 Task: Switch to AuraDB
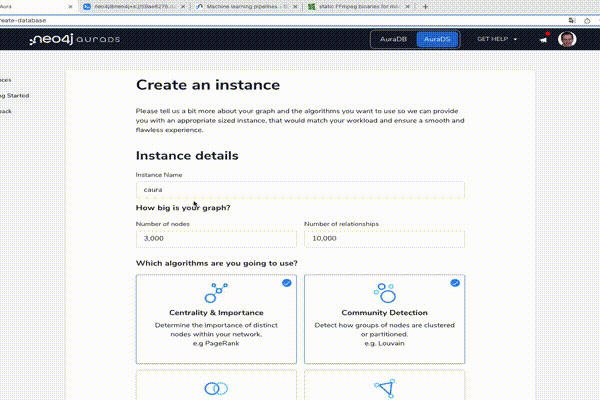tap(393, 39)
